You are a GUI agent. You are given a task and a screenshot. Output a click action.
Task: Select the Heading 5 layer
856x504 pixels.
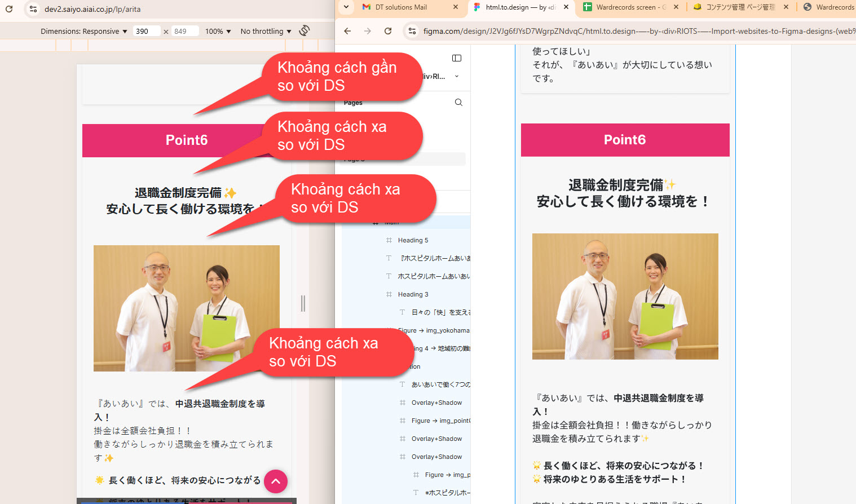[x=413, y=240]
